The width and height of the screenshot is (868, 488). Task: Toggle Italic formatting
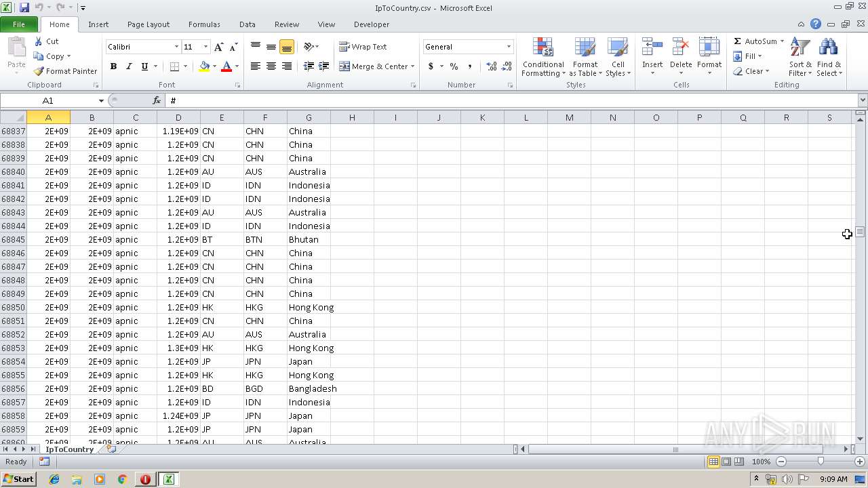[129, 66]
